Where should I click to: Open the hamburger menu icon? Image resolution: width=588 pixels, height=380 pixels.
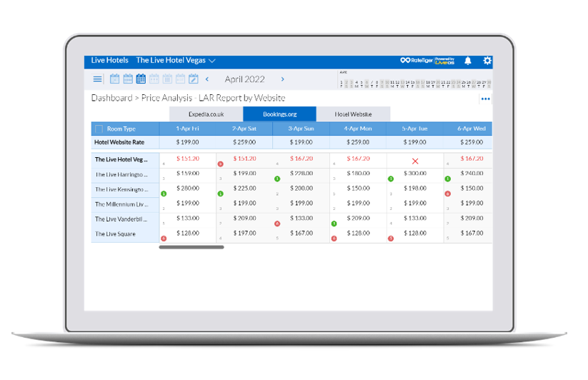[97, 79]
